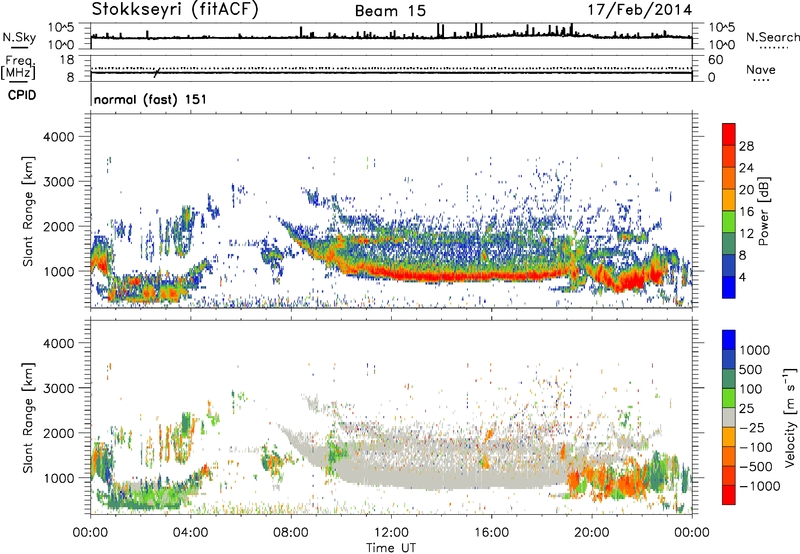The image size is (800, 554).
Task: Click the "08:00" time tick label
Action: coord(291,533)
